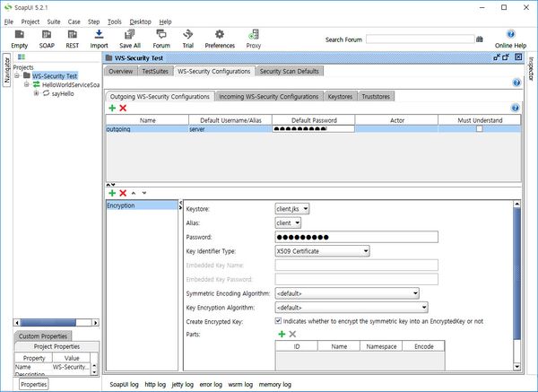
Task: Open the Tools menu
Action: [x=114, y=21]
